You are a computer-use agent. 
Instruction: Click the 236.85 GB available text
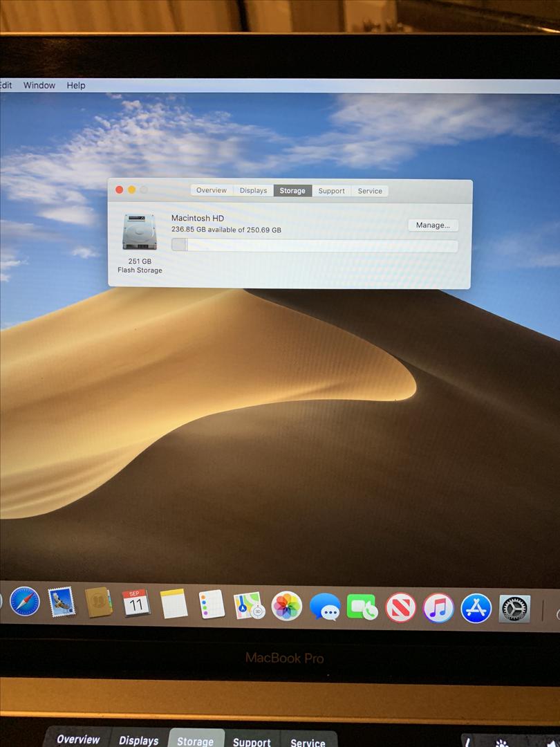tap(226, 230)
